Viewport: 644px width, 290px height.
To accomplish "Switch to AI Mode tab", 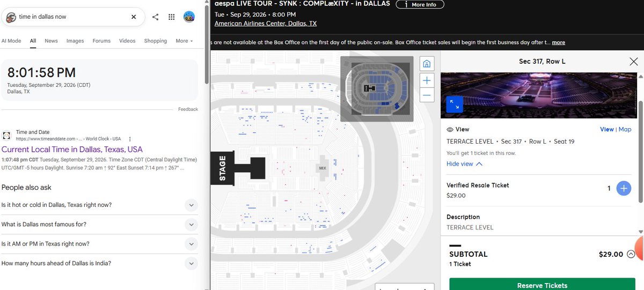I will point(11,41).
